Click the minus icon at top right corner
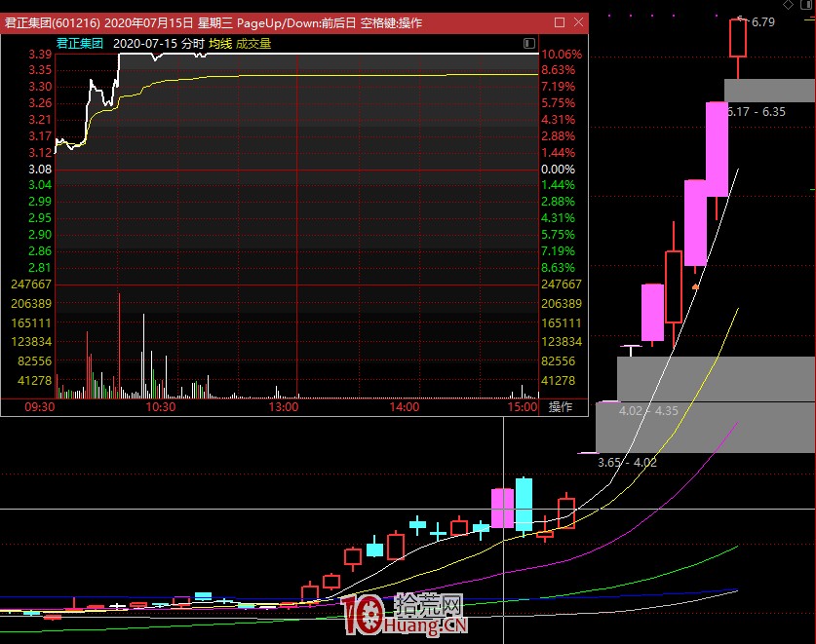 (x=804, y=6)
